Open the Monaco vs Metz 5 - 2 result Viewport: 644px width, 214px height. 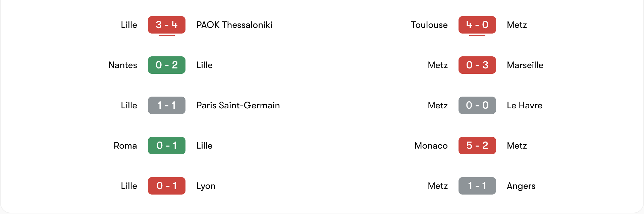point(477,146)
